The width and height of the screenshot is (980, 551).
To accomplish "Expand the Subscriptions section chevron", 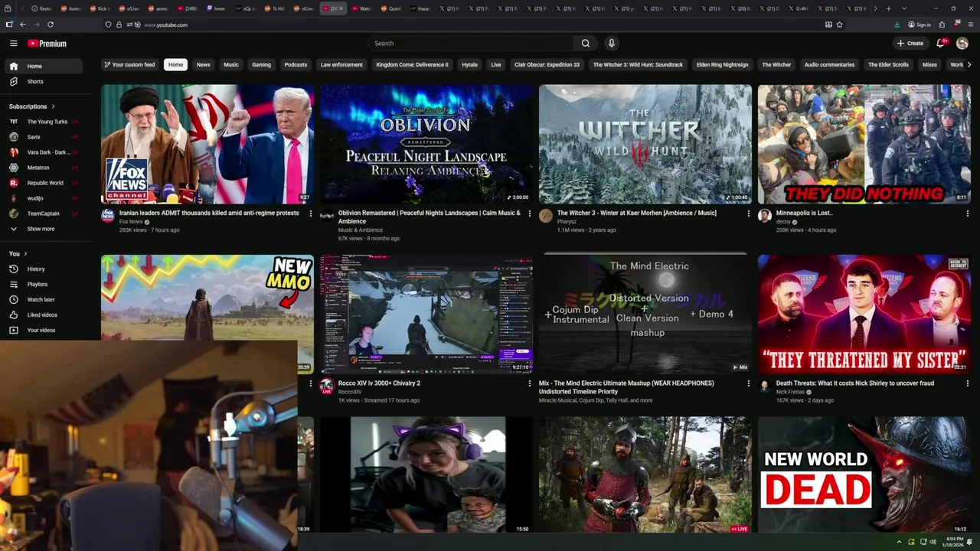I will pos(53,106).
